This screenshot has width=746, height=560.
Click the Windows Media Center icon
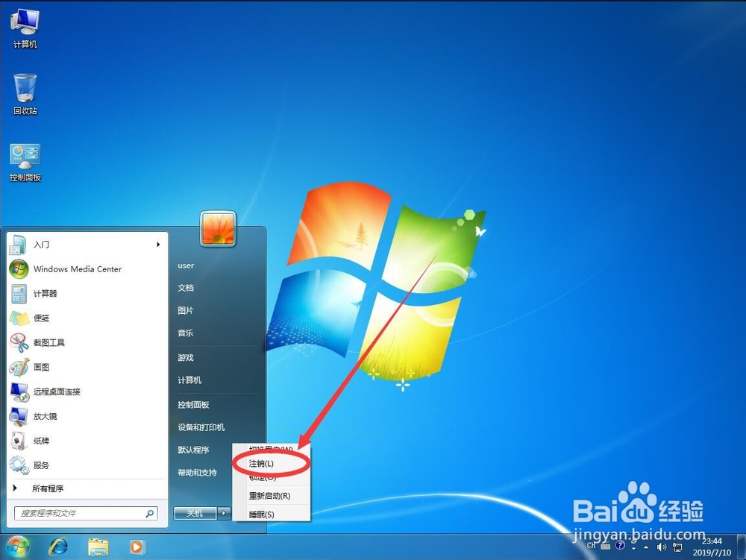pyautogui.click(x=18, y=269)
